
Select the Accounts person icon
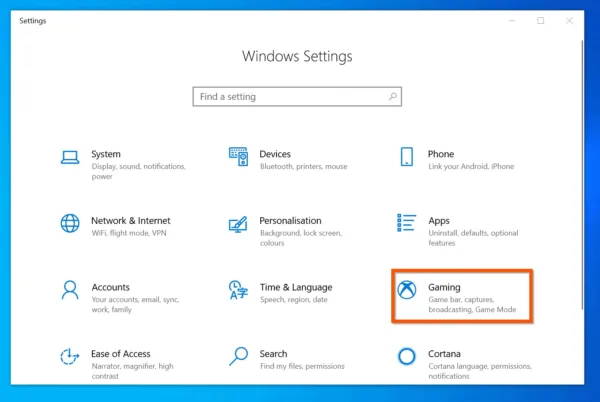coord(70,290)
